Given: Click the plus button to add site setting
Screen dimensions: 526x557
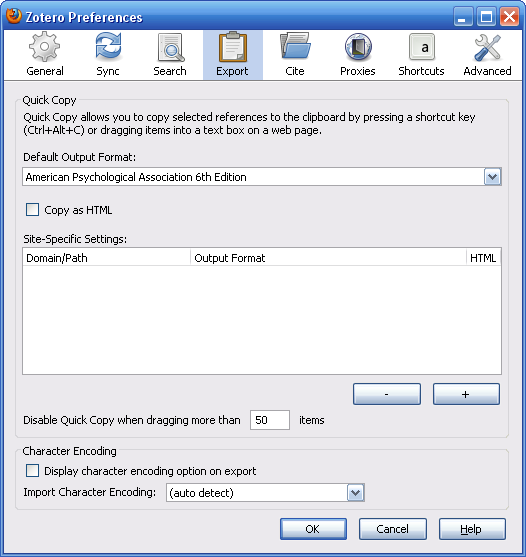Looking at the screenshot, I should [x=466, y=394].
